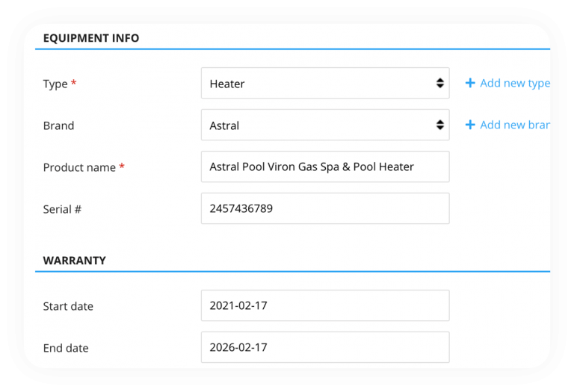Click the Start date label

point(68,307)
